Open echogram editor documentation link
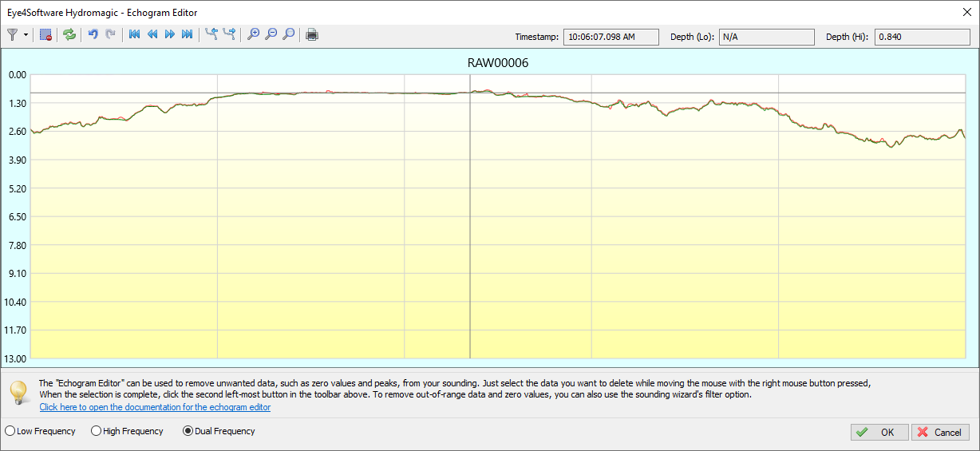This screenshot has width=980, height=451. [155, 407]
